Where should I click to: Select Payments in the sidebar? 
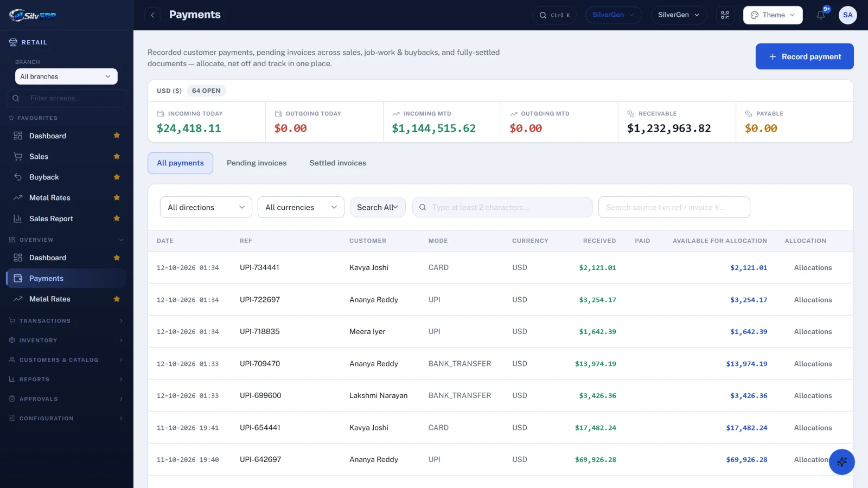66,278
